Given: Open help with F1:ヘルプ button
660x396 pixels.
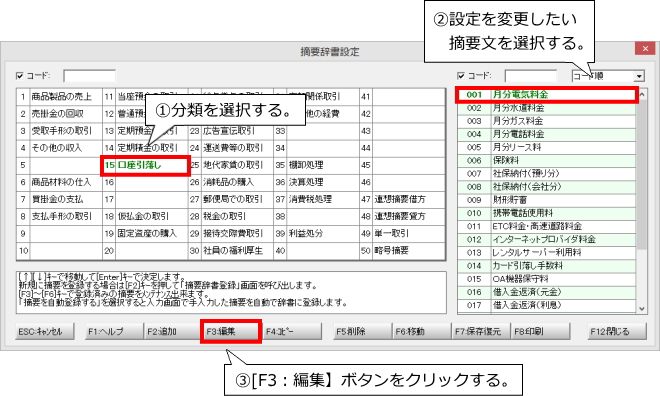Looking at the screenshot, I should [114, 331].
